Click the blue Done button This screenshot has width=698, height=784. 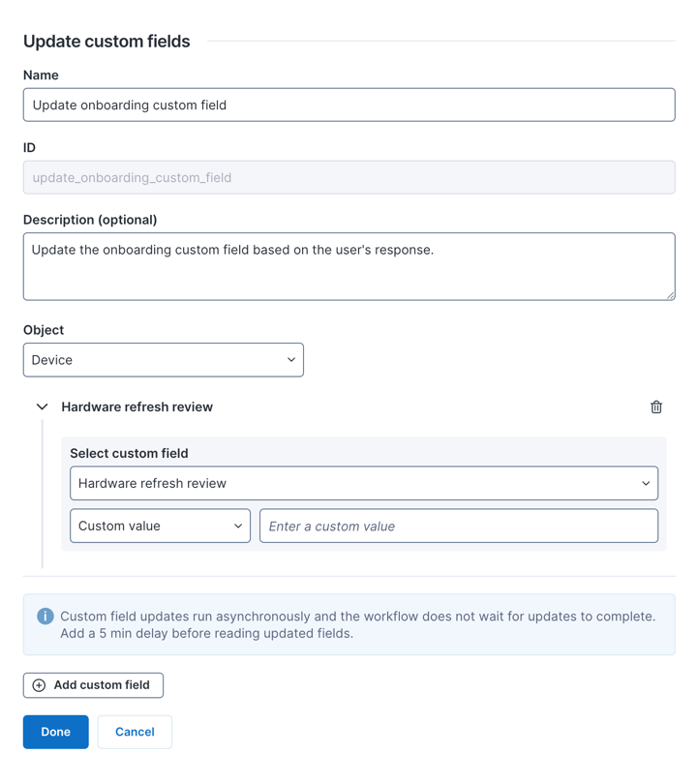point(56,733)
